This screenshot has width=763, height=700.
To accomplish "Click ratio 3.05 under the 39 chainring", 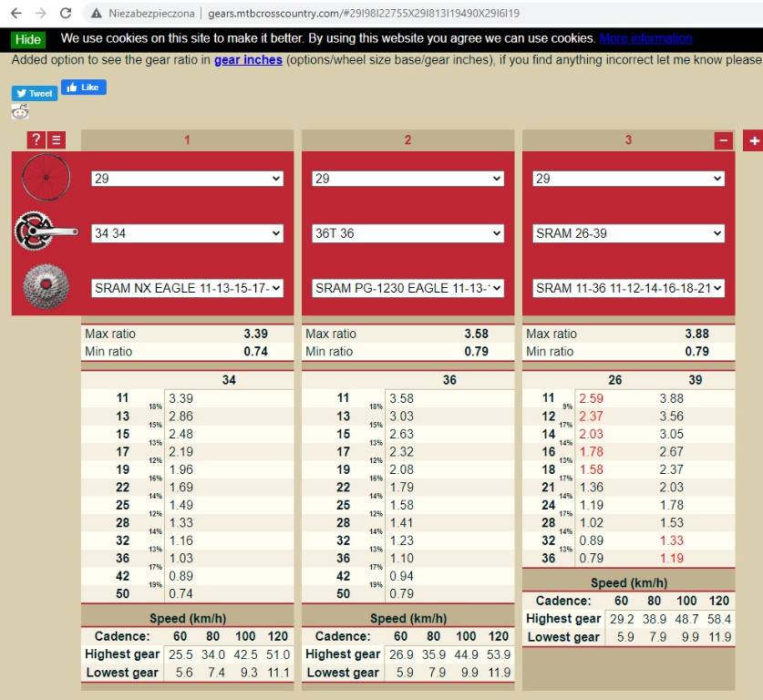I will click(672, 434).
